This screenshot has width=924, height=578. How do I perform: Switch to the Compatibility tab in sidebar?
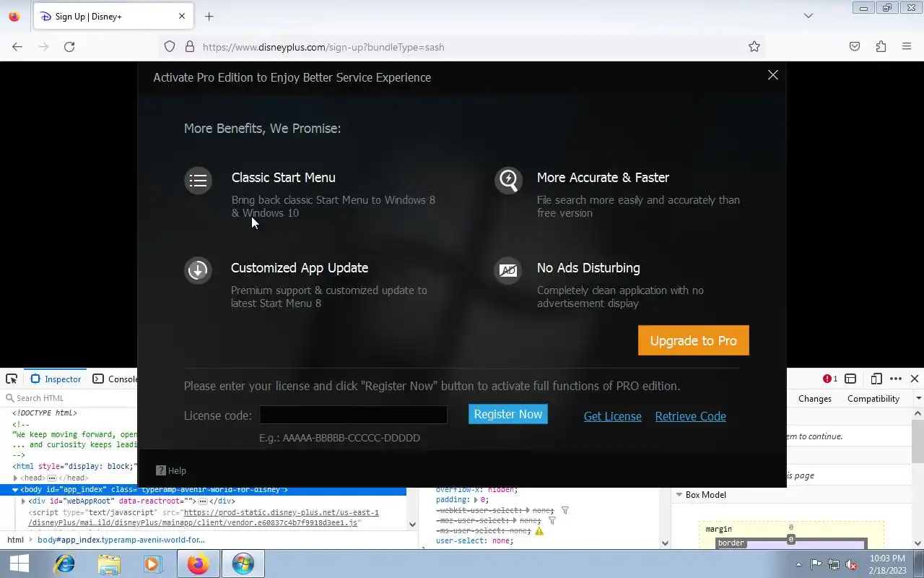coord(873,399)
